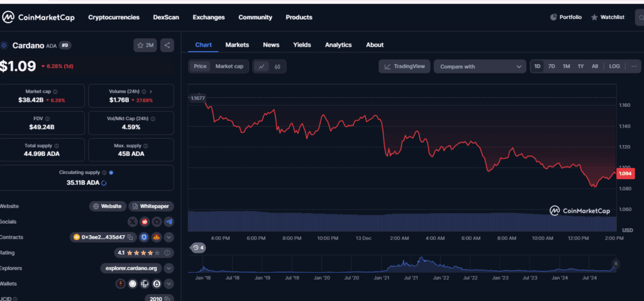
Task: Expand the Explorers dropdown
Action: 169,268
